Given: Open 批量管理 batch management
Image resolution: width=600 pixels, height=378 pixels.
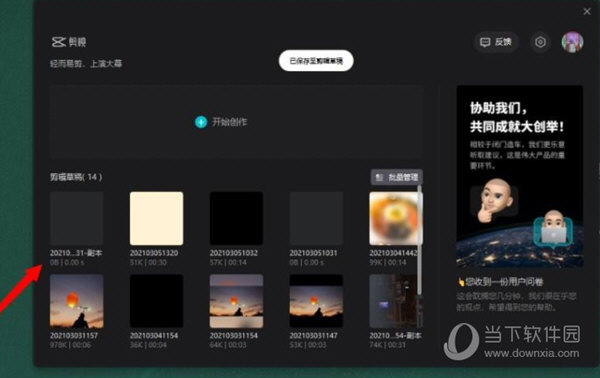Looking at the screenshot, I should pos(397,177).
